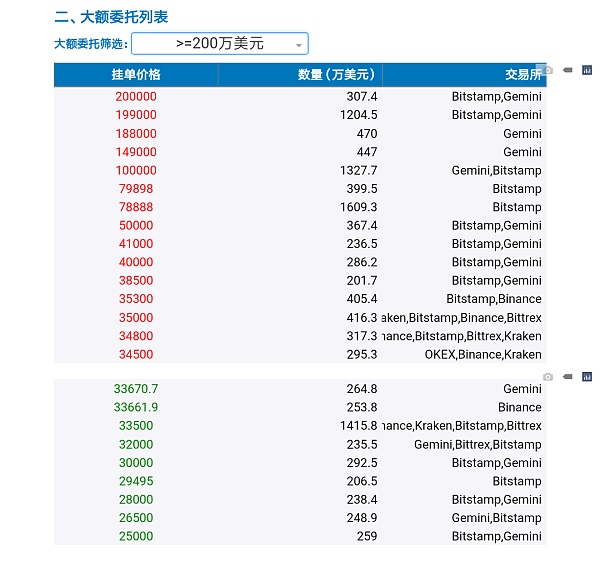Select the sell price 79898
The width and height of the screenshot is (600, 561).
coord(136,189)
